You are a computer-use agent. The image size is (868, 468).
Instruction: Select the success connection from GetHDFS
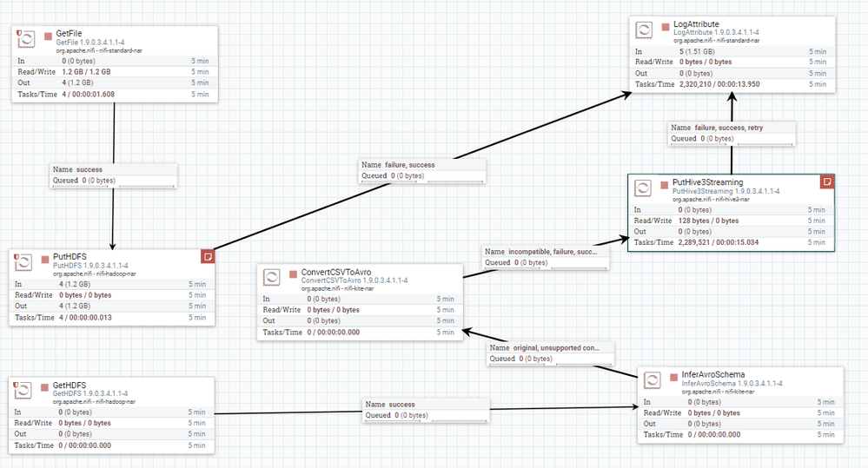(426, 410)
